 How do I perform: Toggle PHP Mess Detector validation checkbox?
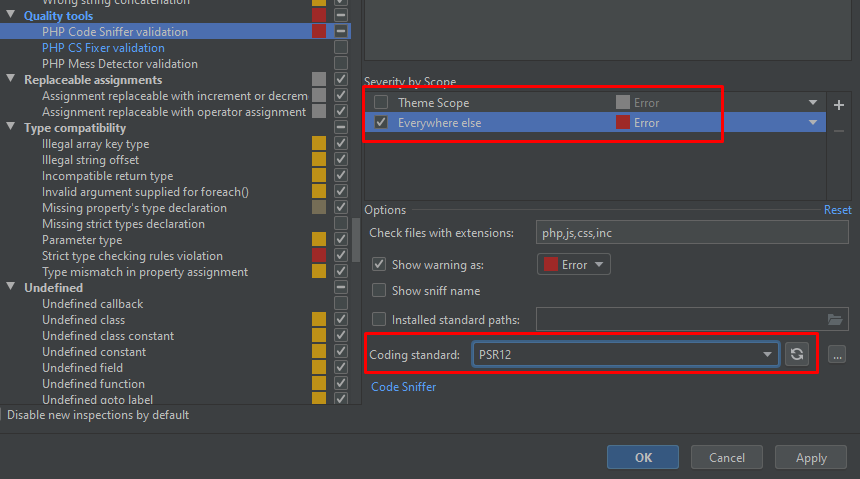pos(341,63)
